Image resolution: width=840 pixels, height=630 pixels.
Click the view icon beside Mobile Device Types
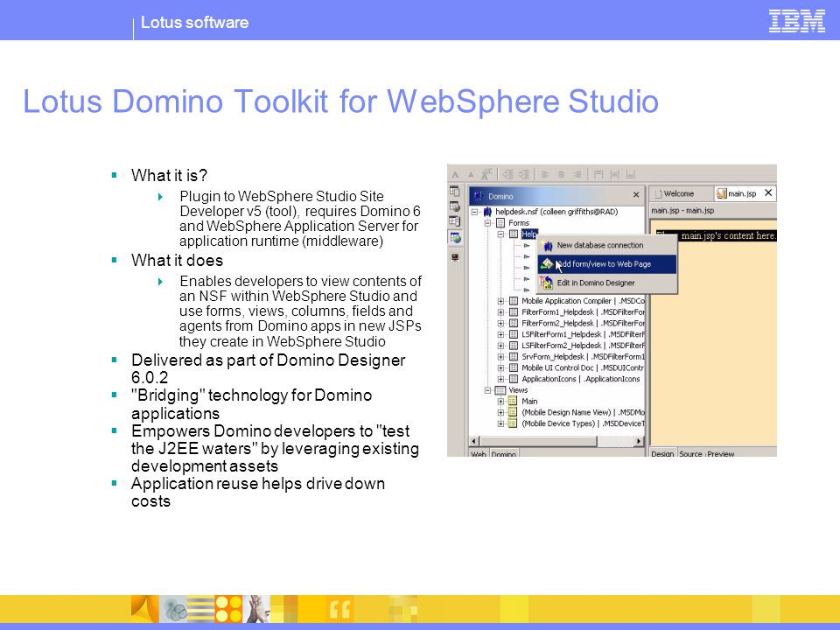tap(513, 423)
